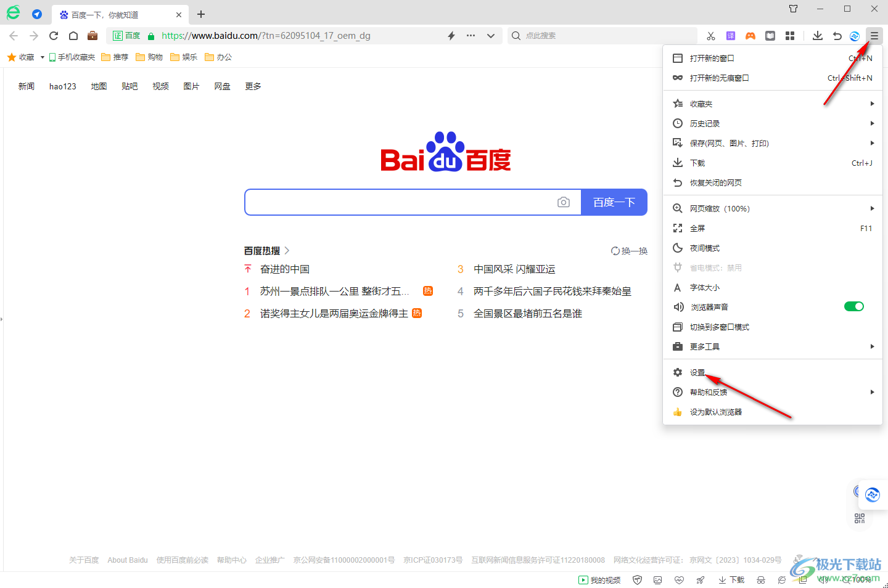
Task: Expand 百度热搜 chevron arrow
Action: click(287, 251)
